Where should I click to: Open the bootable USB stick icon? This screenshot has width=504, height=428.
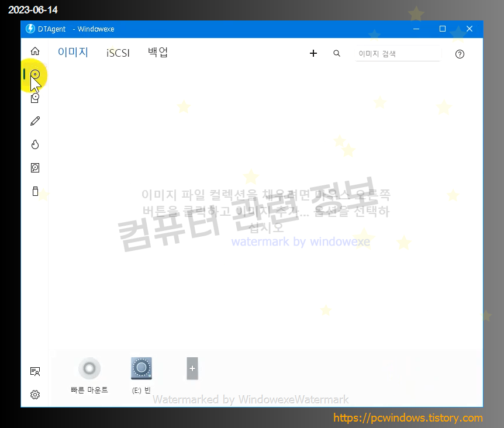(35, 191)
